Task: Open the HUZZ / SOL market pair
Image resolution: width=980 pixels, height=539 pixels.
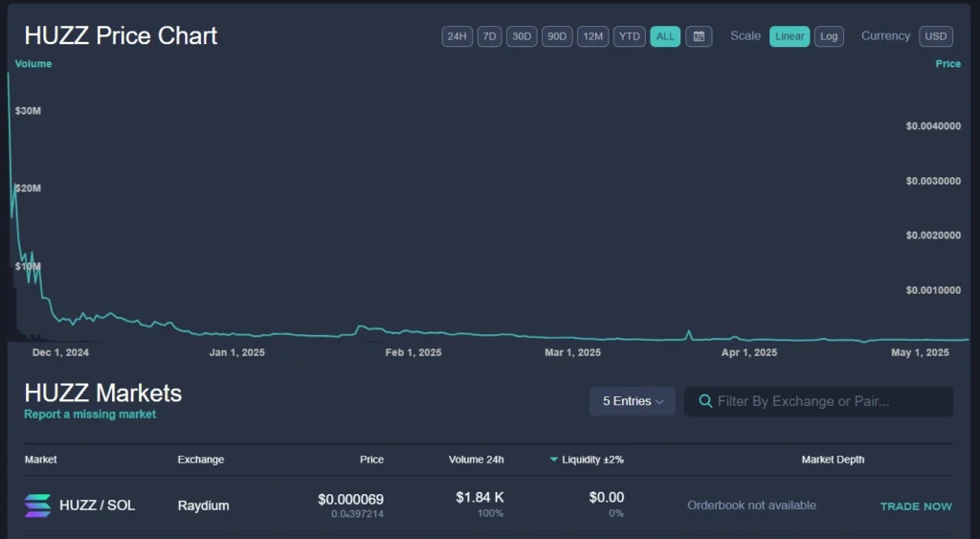Action: (x=97, y=505)
